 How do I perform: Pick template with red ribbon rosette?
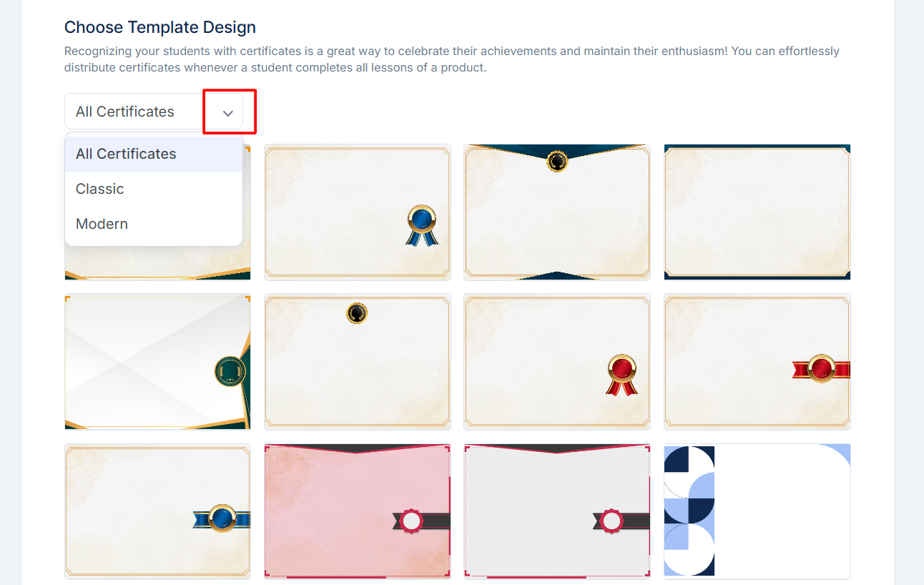557,362
